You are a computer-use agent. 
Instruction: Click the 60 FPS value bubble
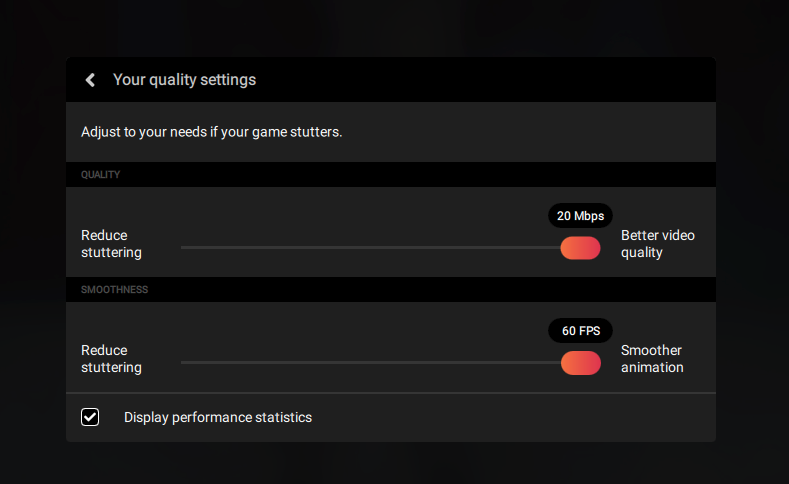pos(580,331)
